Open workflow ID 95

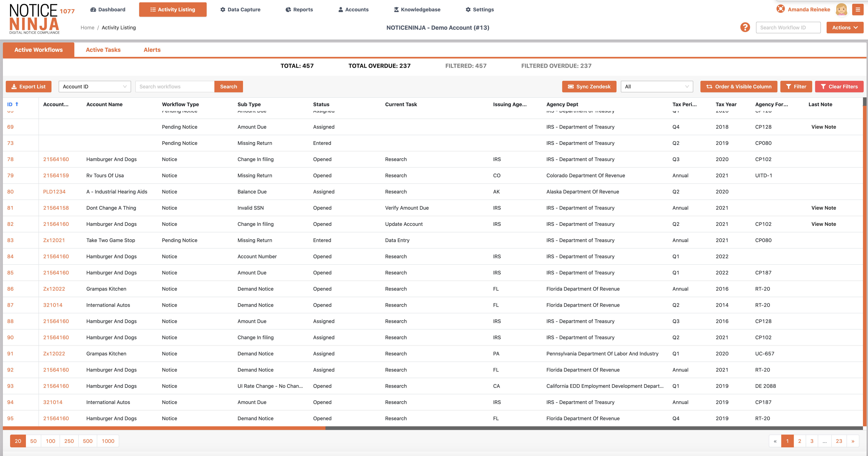(10, 418)
